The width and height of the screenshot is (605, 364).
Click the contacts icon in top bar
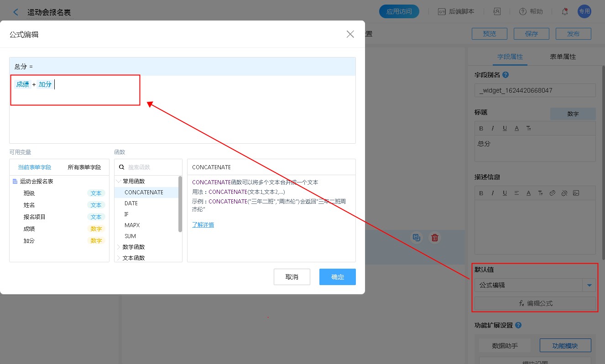click(497, 12)
